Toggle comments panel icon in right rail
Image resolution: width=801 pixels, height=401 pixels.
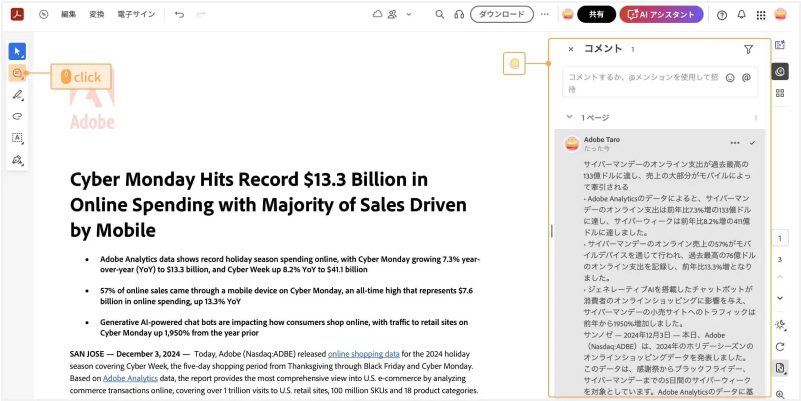click(780, 72)
